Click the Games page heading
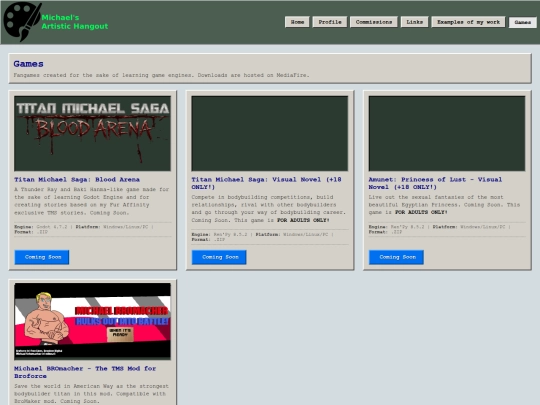Image resolution: width=540 pixels, height=405 pixels. [29, 64]
